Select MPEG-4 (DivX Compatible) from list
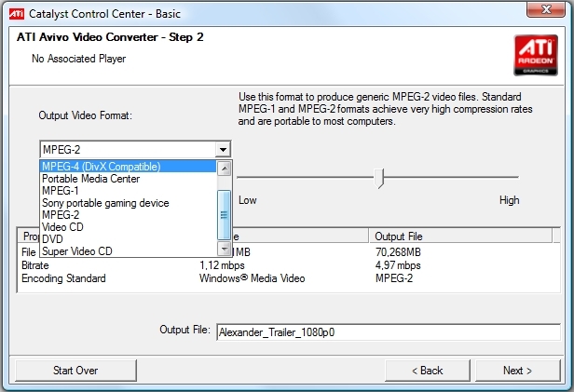 [129, 167]
